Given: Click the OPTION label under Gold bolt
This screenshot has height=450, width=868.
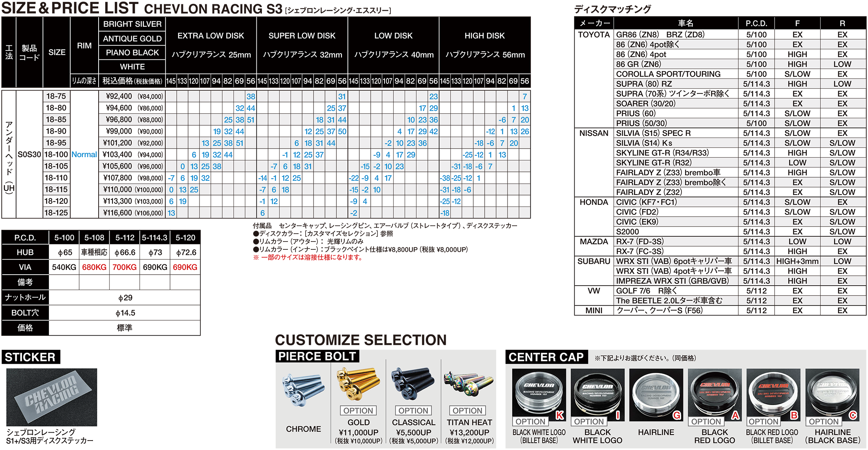Looking at the screenshot, I should point(358,411).
